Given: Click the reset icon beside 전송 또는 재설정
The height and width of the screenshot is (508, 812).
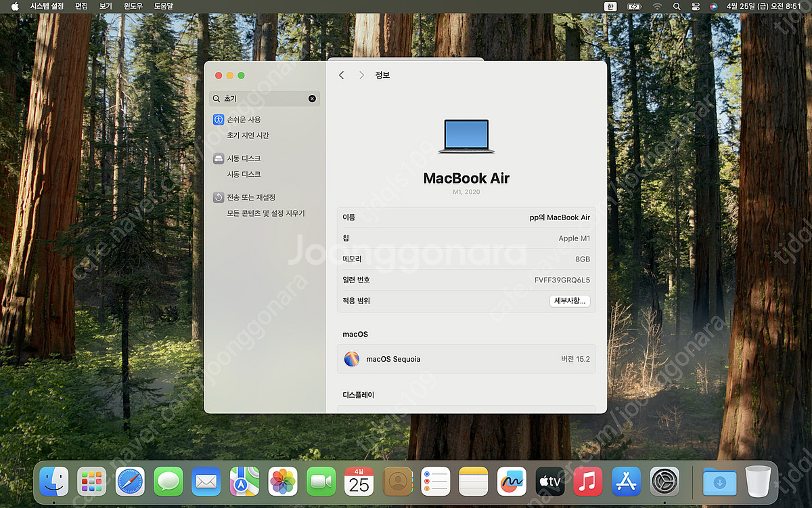Looking at the screenshot, I should click(219, 197).
